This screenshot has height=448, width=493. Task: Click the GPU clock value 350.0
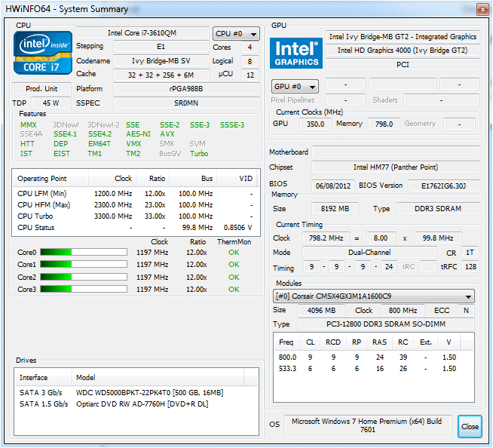pyautogui.click(x=315, y=124)
